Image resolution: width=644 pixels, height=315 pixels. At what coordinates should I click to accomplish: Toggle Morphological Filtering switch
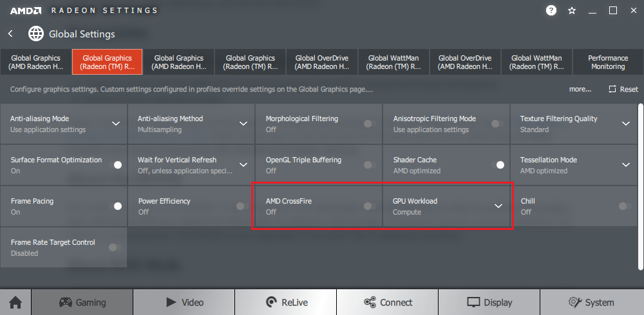pyautogui.click(x=370, y=124)
